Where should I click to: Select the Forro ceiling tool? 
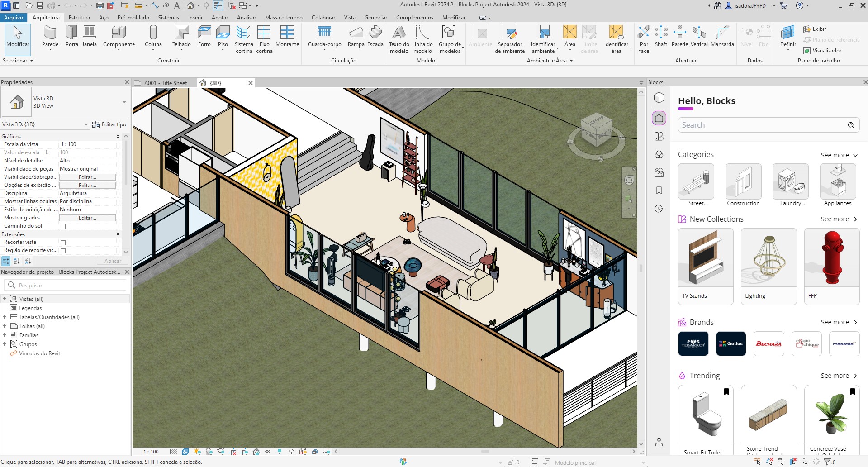click(204, 36)
